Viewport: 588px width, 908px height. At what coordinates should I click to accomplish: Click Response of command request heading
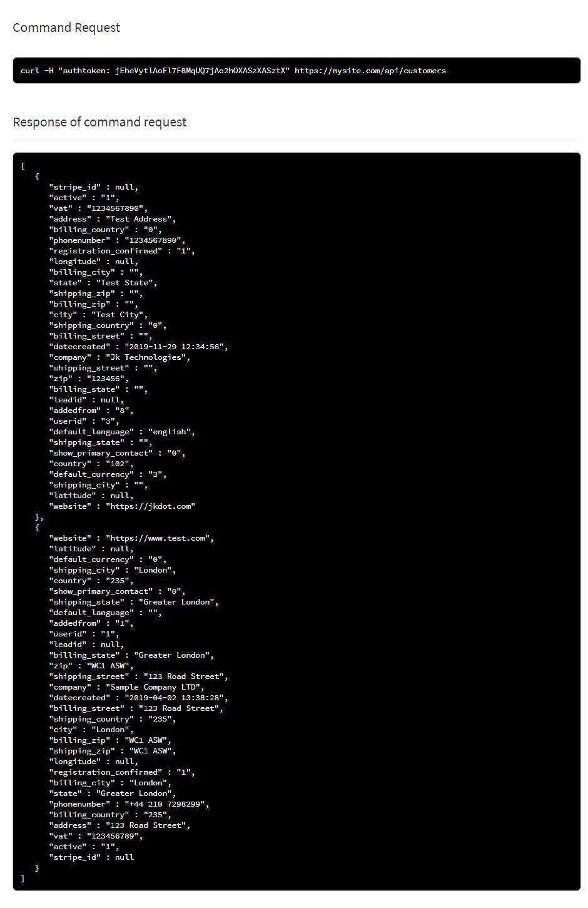tap(99, 122)
